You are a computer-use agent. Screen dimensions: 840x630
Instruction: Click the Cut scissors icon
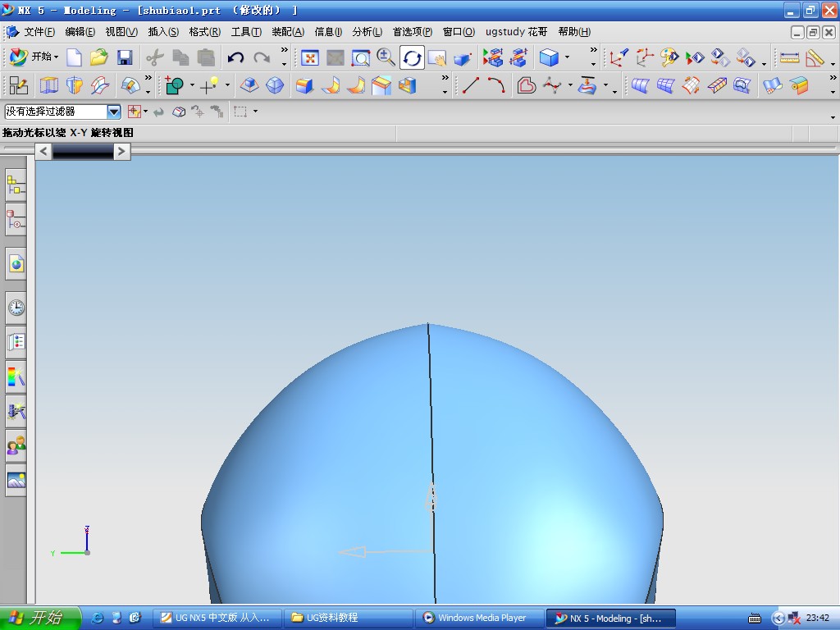155,57
